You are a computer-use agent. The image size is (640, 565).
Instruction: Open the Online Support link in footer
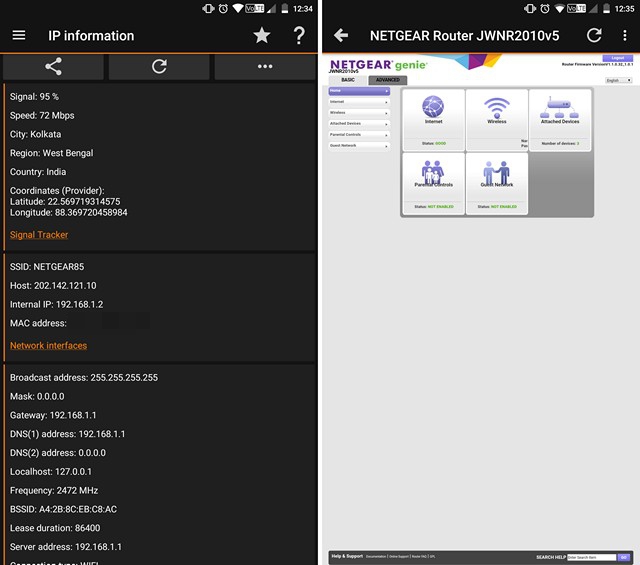coord(399,556)
